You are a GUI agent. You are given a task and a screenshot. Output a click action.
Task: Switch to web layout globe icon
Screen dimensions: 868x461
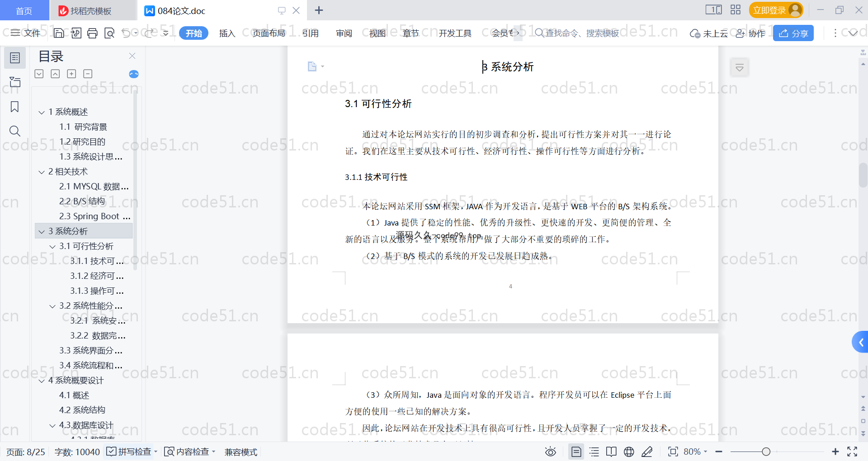point(629,452)
